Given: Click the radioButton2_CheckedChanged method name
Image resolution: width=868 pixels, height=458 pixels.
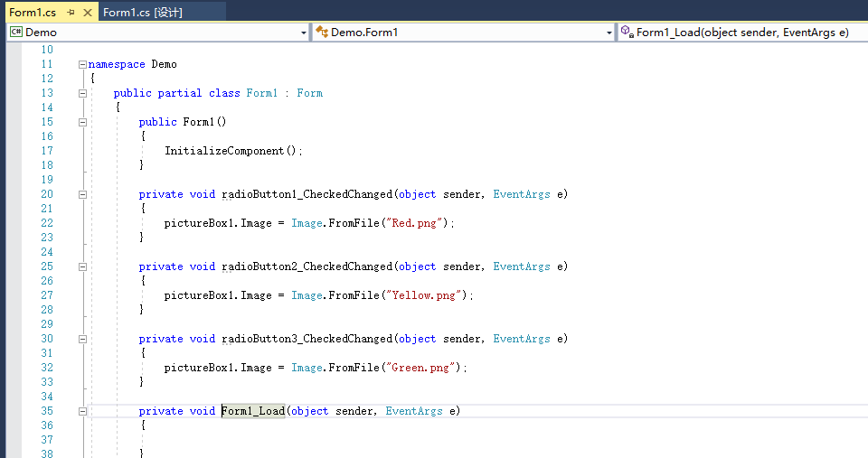Looking at the screenshot, I should [307, 266].
